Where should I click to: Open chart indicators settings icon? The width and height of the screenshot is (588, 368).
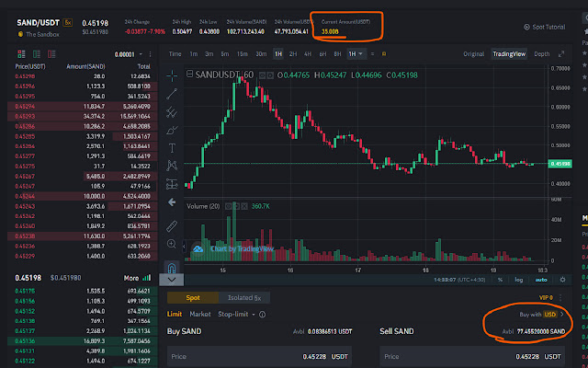pyautogui.click(x=372, y=54)
